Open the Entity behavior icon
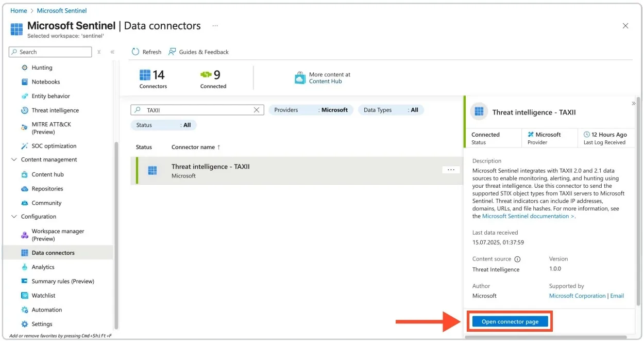Image resolution: width=644 pixels, height=341 pixels. pyautogui.click(x=25, y=96)
